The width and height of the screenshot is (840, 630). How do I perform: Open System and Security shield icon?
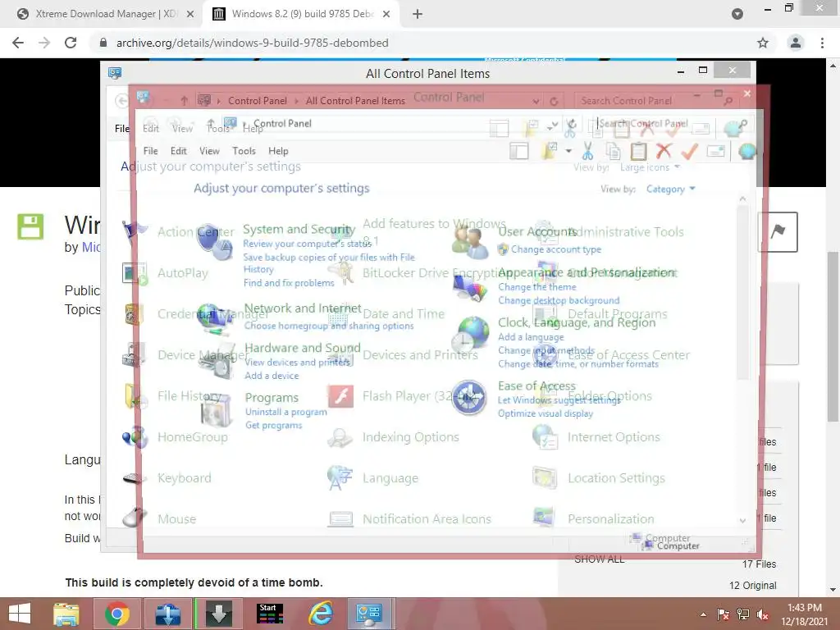214,240
